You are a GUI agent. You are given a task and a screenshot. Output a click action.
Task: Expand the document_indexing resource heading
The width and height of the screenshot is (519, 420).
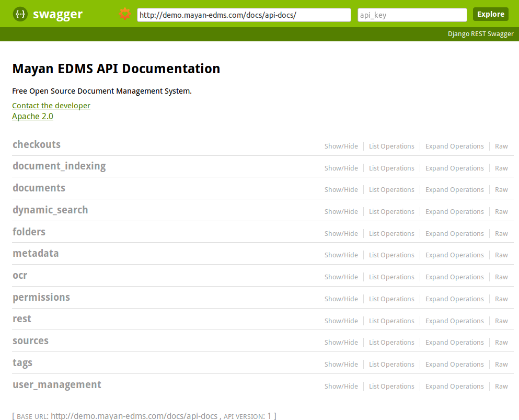(59, 166)
